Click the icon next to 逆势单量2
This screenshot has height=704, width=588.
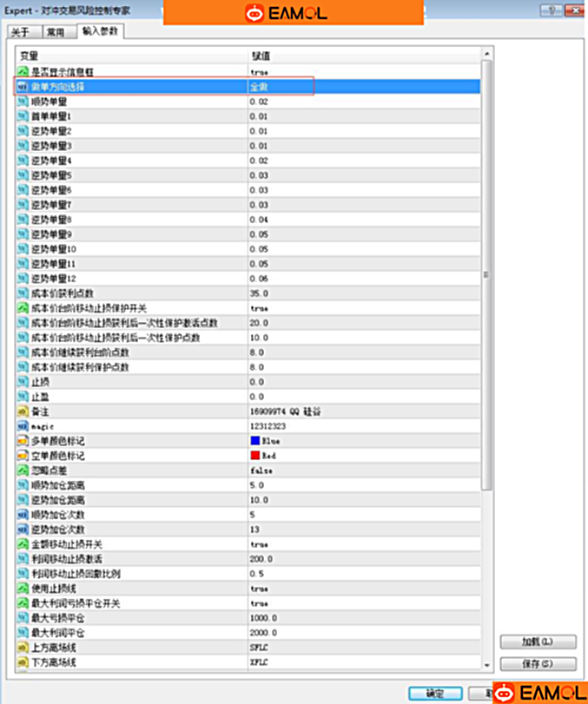pos(23,131)
